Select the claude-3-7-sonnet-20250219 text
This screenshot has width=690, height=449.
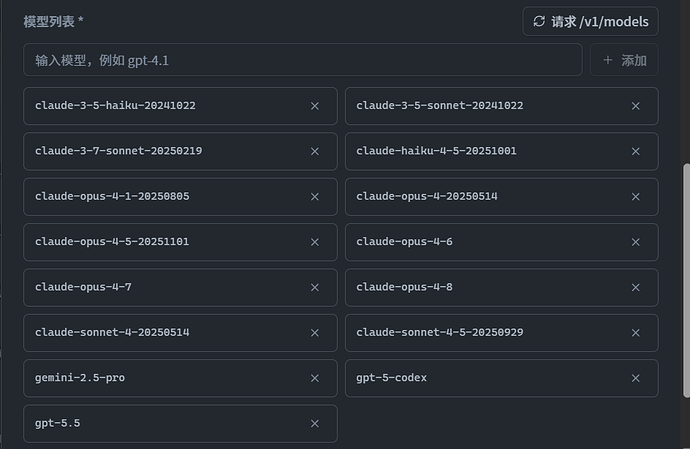point(118,151)
